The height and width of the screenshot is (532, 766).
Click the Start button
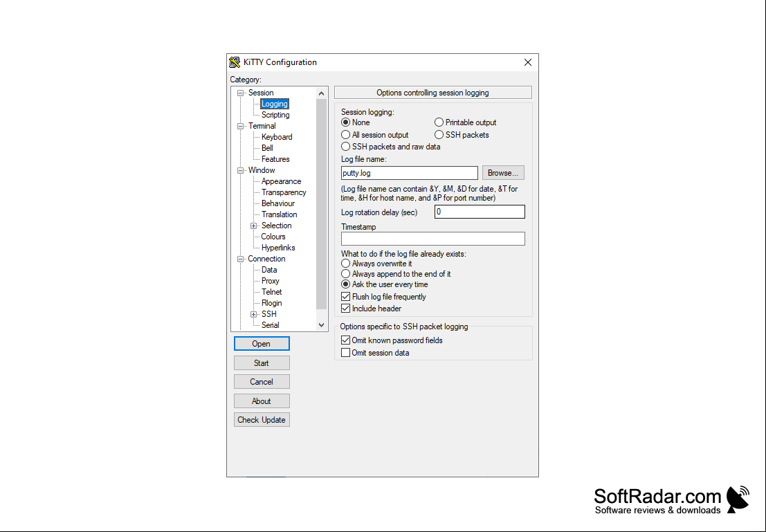(x=262, y=363)
